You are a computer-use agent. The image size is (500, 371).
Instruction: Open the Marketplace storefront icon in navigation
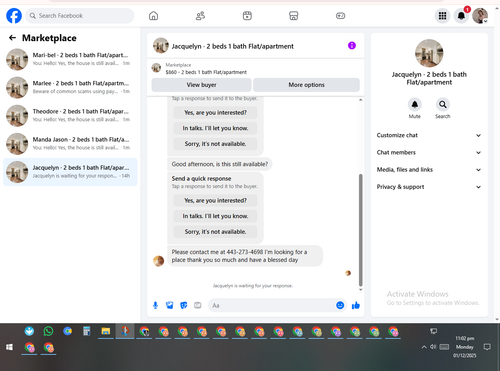294,16
